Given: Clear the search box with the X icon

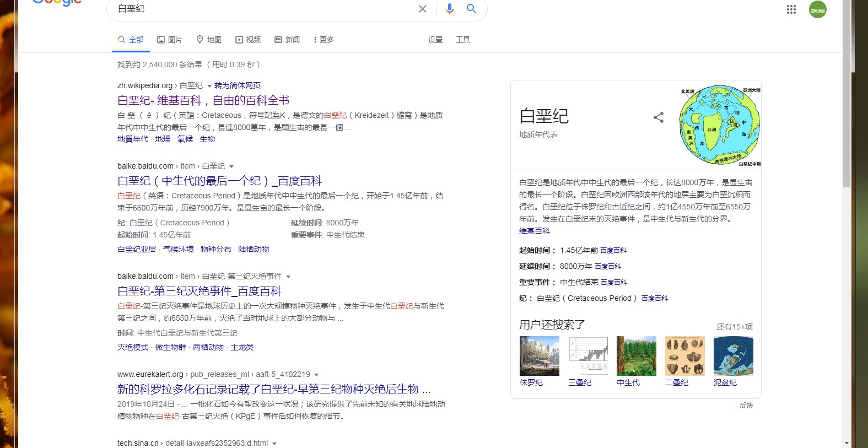Looking at the screenshot, I should pos(423,9).
